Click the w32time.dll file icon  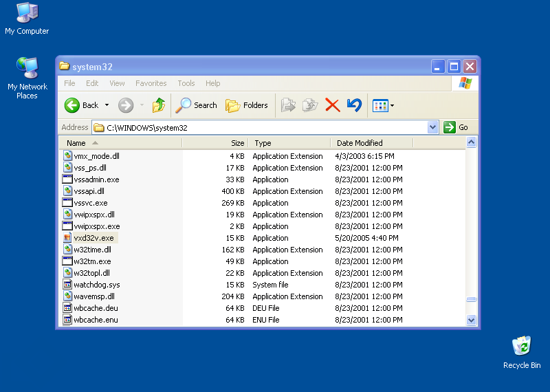click(67, 250)
